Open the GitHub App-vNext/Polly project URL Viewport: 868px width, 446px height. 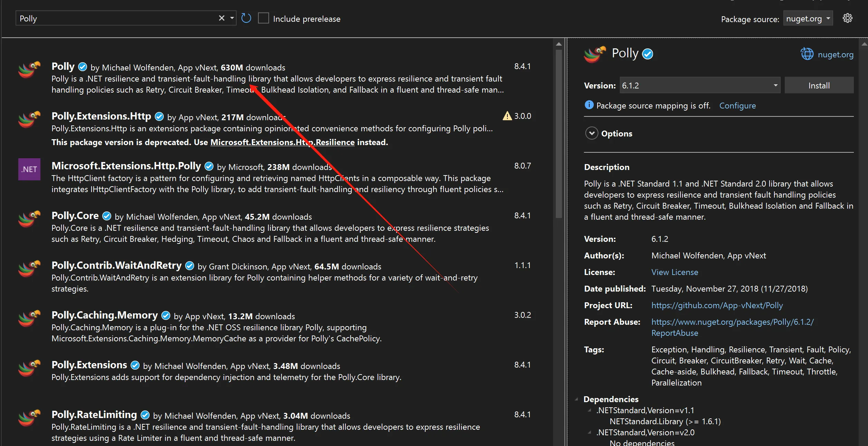tap(717, 305)
